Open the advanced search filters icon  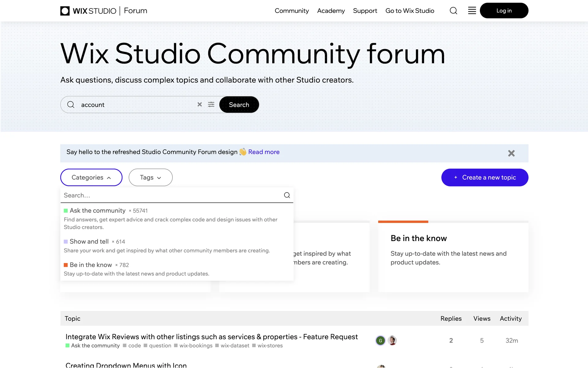(x=211, y=105)
